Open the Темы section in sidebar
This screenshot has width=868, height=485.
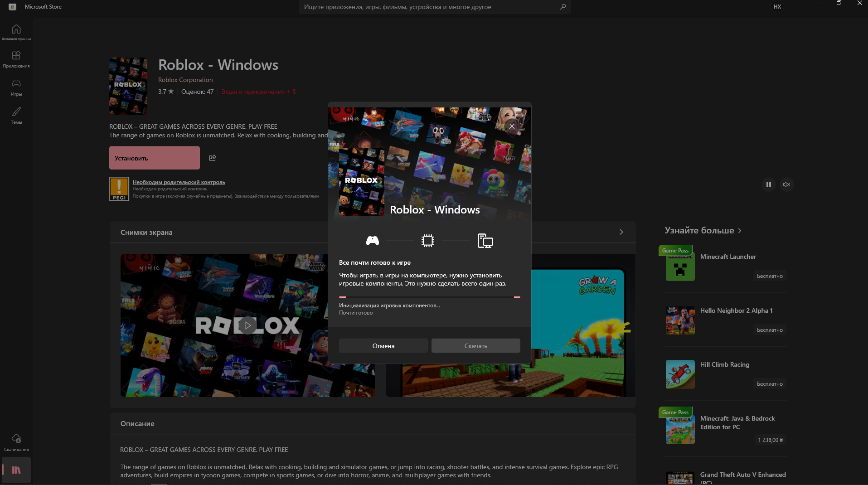pyautogui.click(x=16, y=115)
